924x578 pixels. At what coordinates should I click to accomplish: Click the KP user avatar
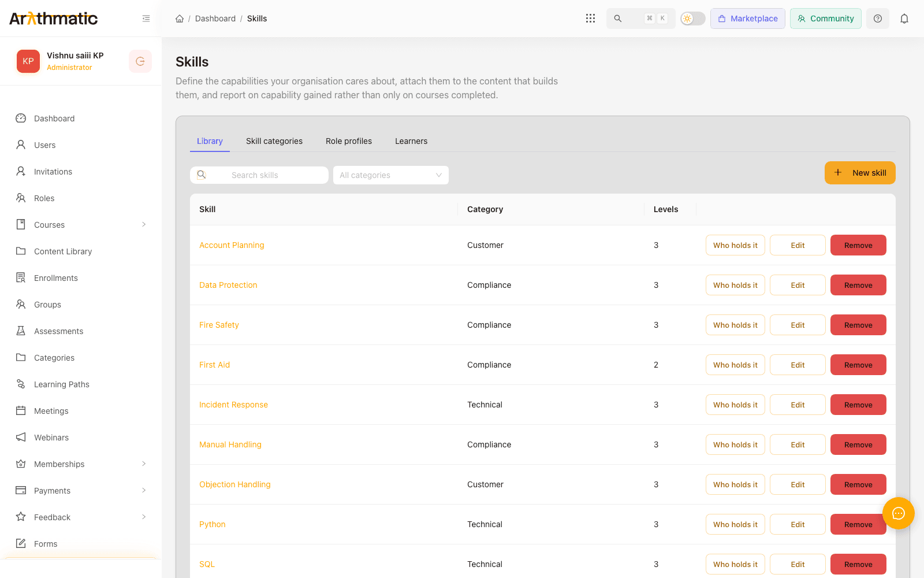click(x=28, y=61)
